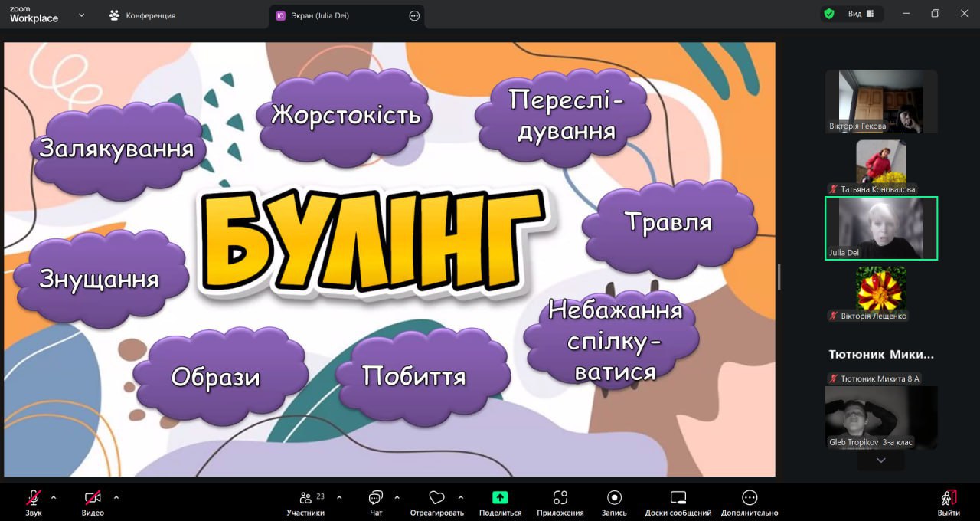Expand video options arrow next to Видео

[116, 497]
